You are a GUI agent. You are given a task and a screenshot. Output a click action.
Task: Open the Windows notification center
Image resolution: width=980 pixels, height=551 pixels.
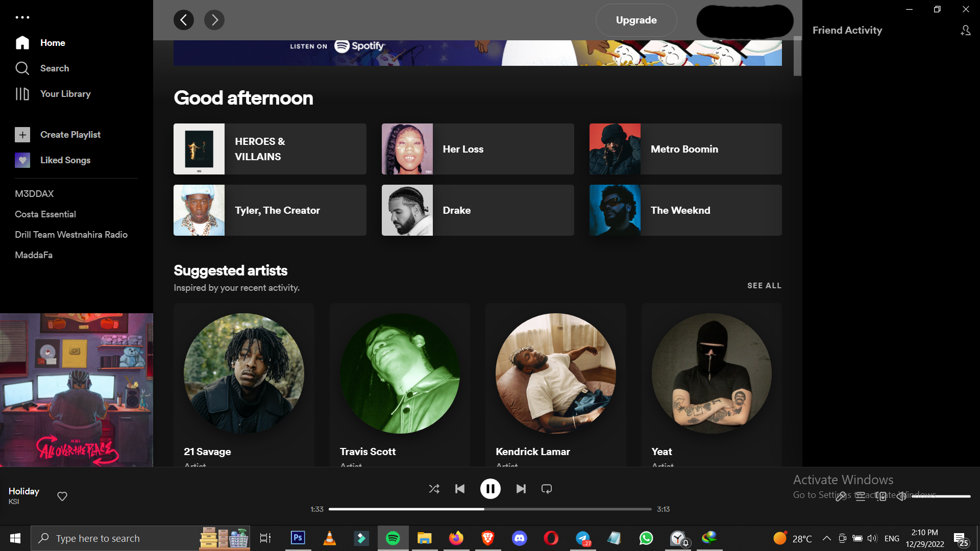(962, 539)
